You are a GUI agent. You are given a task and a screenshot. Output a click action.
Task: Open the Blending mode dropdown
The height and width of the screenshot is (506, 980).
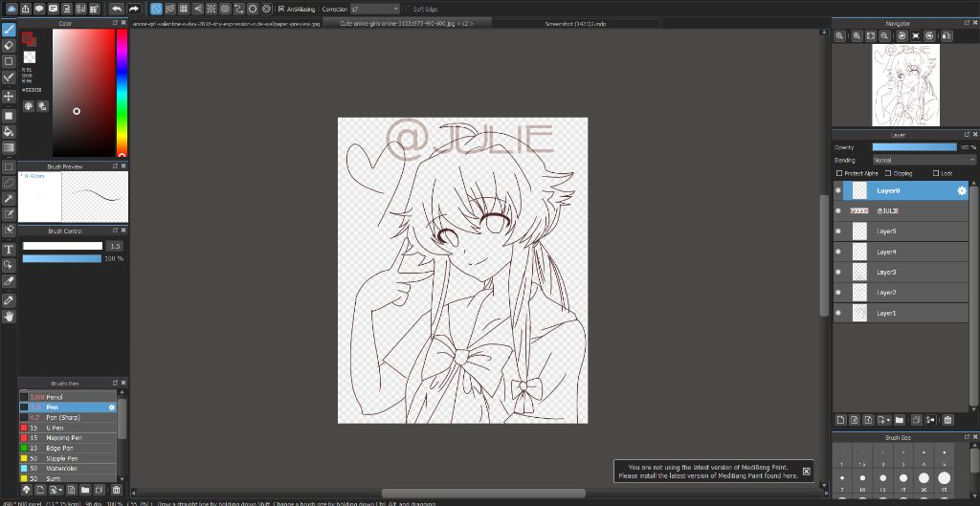click(x=924, y=161)
